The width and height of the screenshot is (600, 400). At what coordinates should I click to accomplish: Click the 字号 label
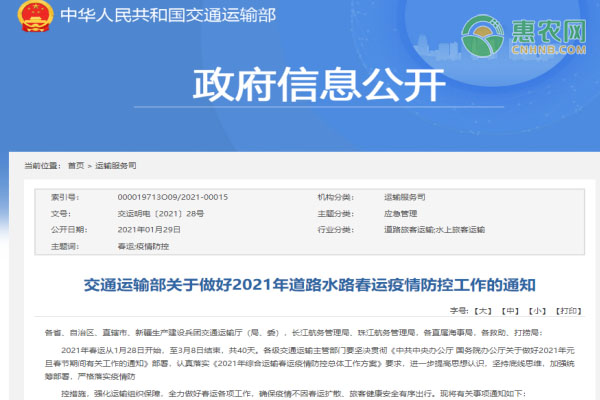pyautogui.click(x=459, y=311)
